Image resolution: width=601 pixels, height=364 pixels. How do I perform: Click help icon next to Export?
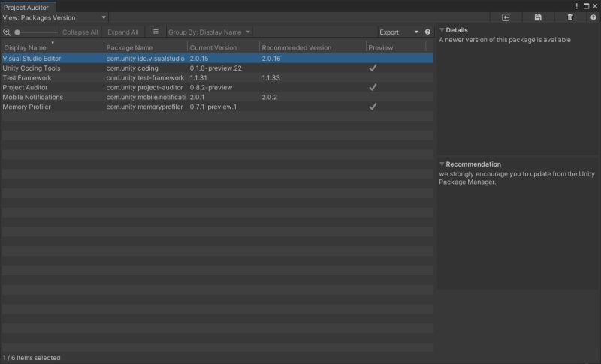[x=427, y=32]
